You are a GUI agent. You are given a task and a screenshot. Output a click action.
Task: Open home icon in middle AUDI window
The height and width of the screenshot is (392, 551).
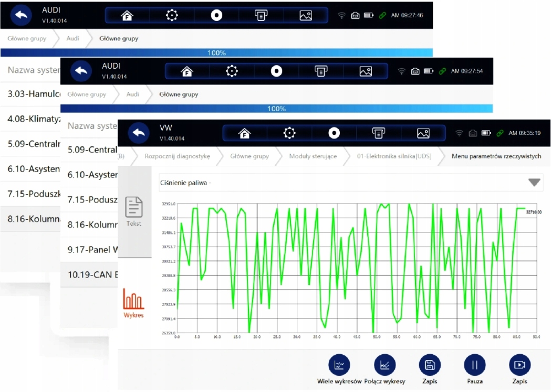point(187,71)
